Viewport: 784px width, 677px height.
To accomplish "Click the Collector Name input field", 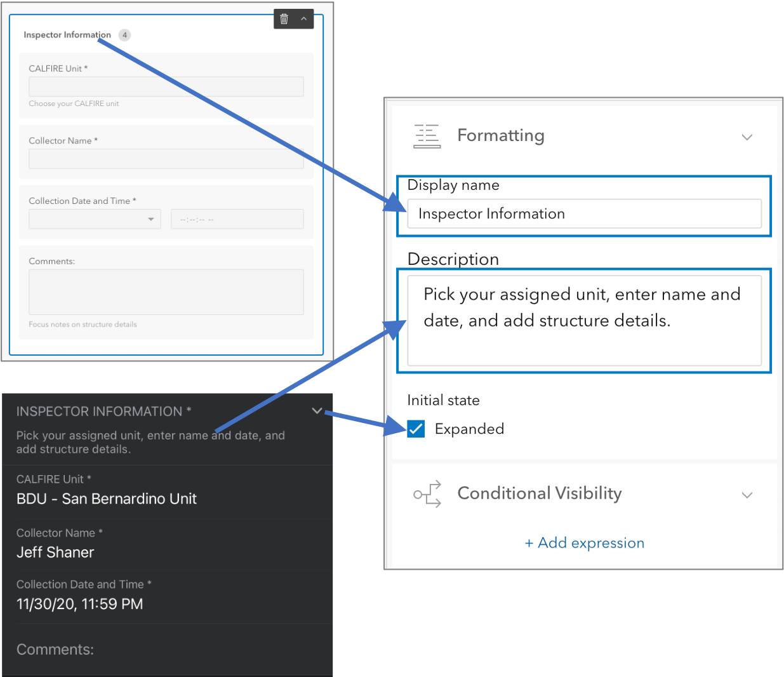I will coord(166,158).
